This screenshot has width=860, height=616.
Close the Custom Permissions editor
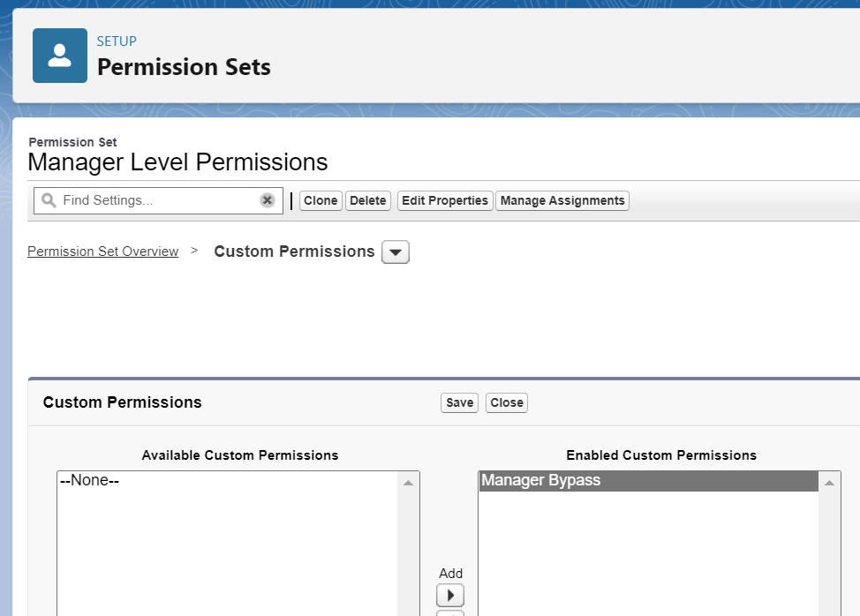[x=506, y=402]
